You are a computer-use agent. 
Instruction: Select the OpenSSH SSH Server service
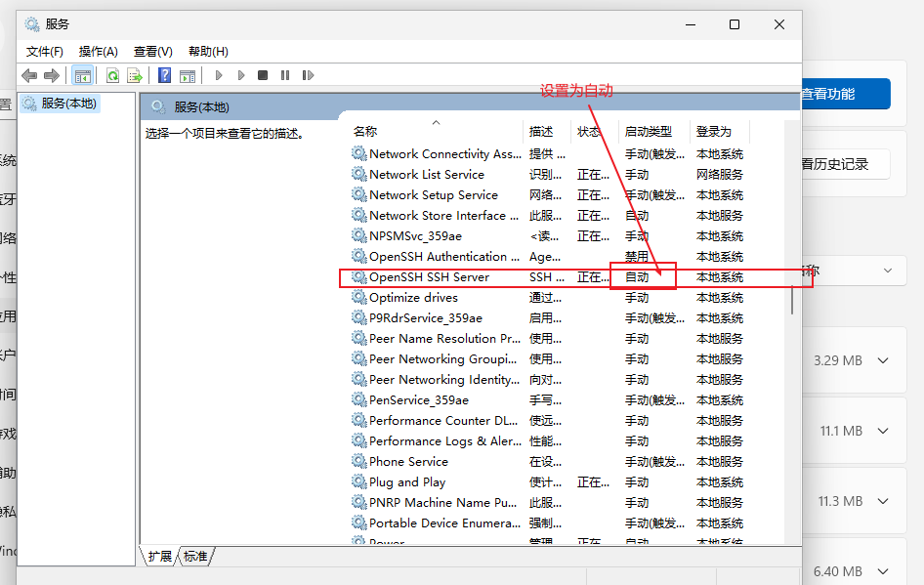pos(429,277)
